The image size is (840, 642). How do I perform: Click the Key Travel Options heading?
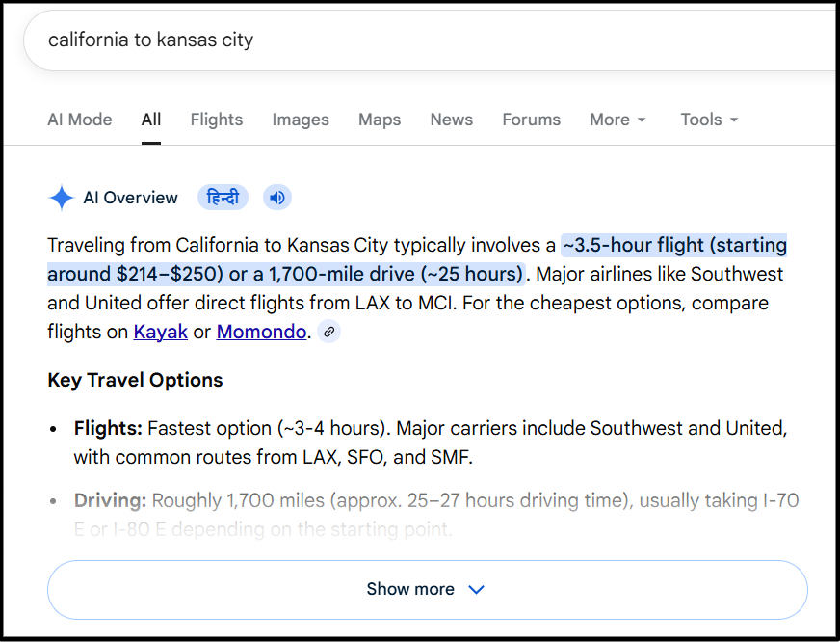135,380
